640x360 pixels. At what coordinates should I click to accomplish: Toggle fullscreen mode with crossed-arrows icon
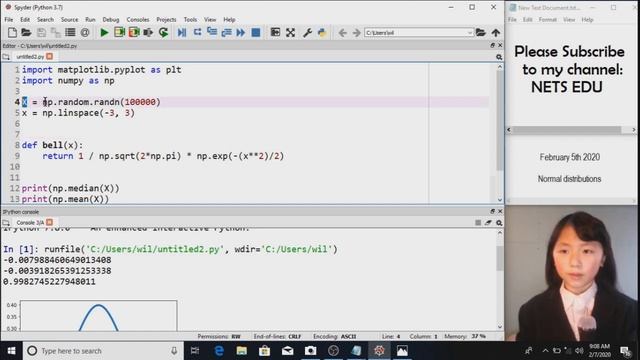tap(290, 32)
